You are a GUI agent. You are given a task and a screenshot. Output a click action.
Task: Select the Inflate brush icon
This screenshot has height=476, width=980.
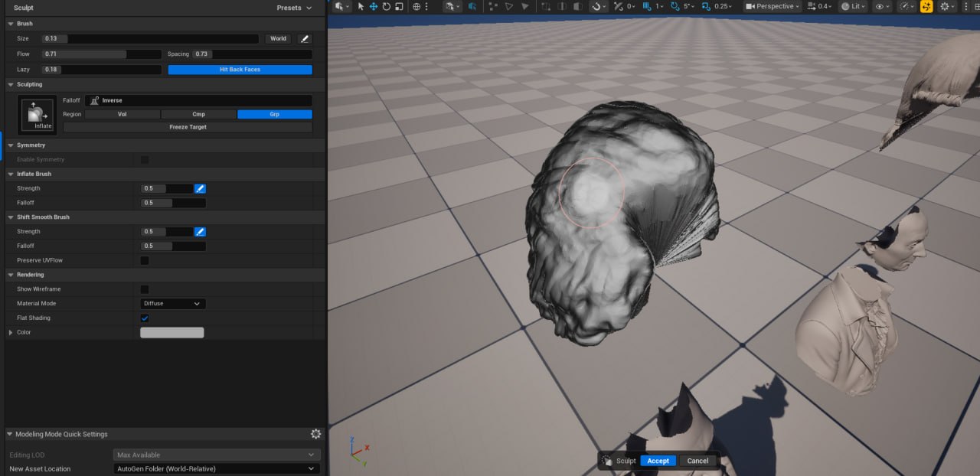click(37, 115)
